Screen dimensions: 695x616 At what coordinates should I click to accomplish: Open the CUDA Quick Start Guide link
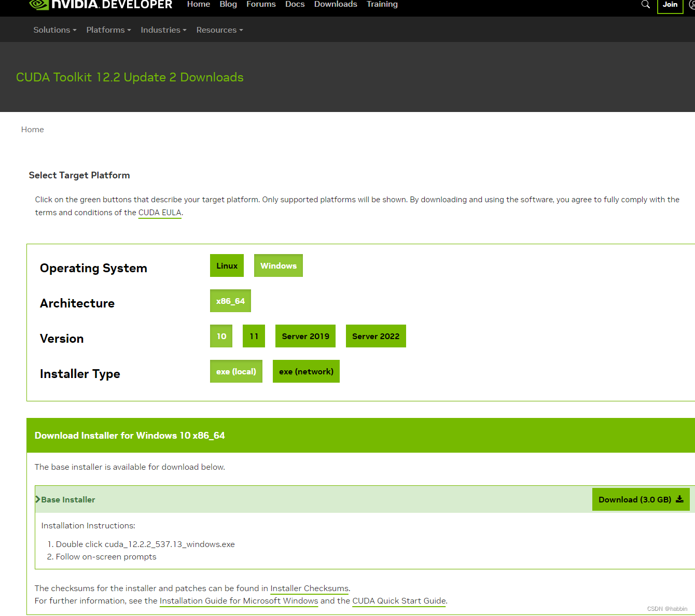pos(399,601)
